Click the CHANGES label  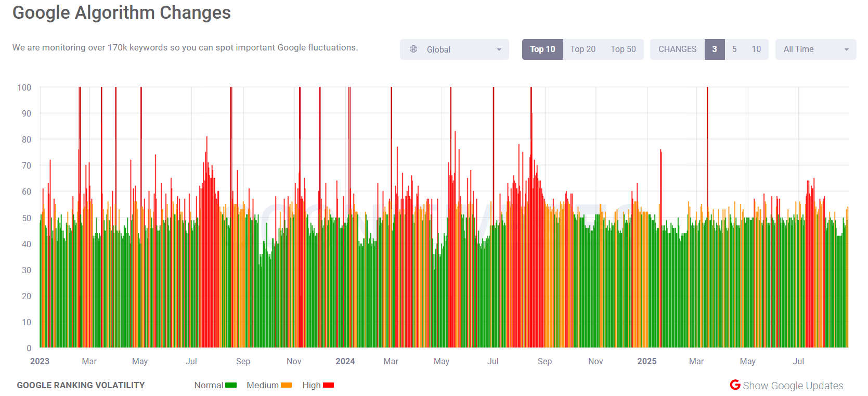[677, 49]
